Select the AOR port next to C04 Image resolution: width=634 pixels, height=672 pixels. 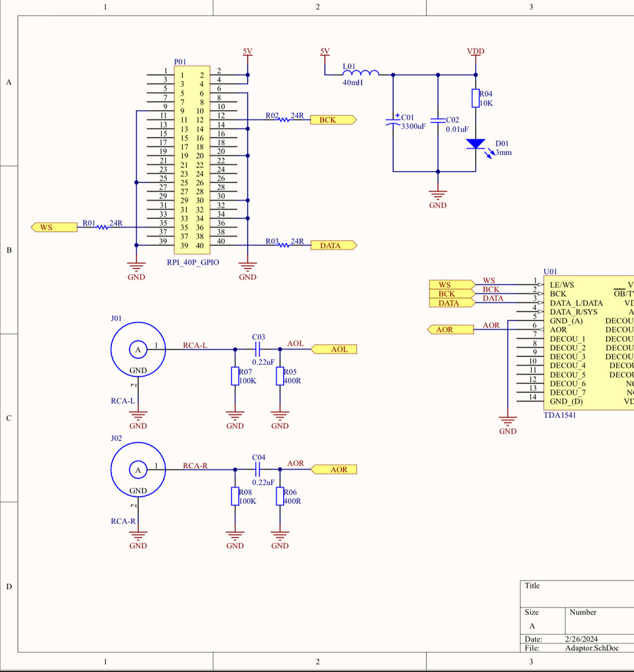(x=333, y=470)
